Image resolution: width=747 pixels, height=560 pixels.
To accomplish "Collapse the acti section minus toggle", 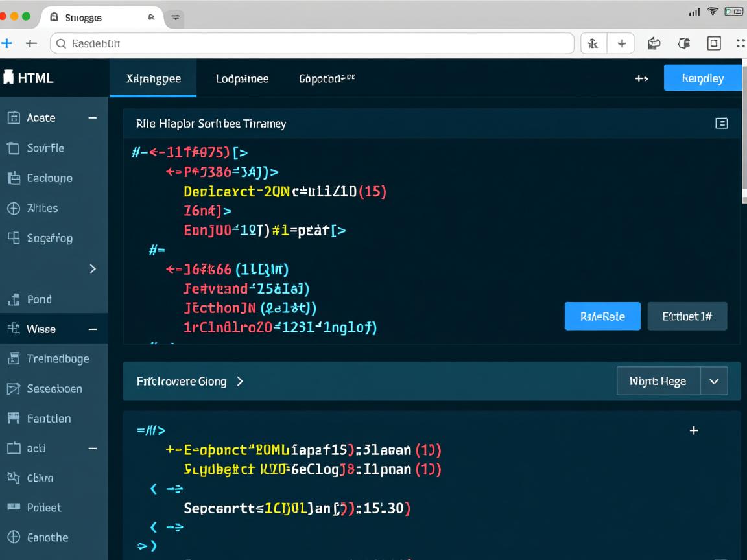I will point(92,449).
